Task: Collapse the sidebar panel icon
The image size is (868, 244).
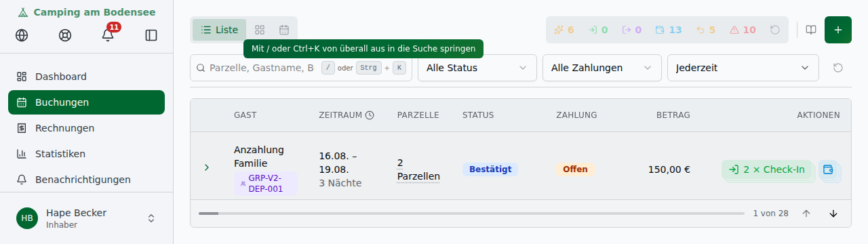Action: (151, 35)
